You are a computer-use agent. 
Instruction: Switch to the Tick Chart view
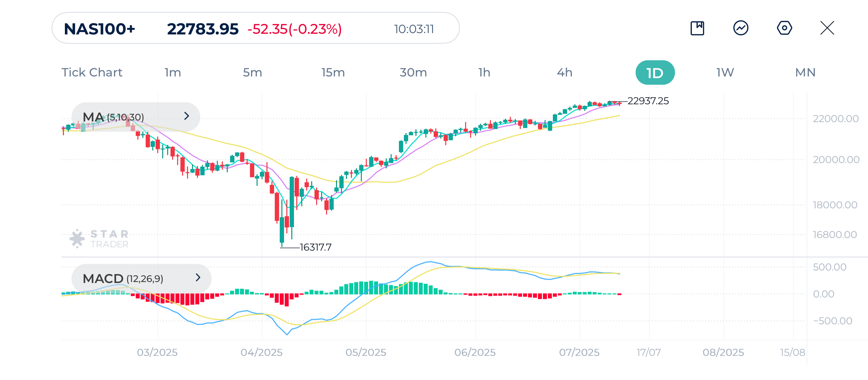pyautogui.click(x=92, y=72)
